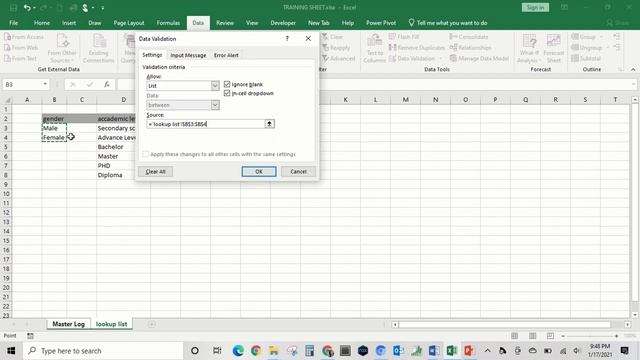Click the Consolidate tool
Image resolution: width=640 pixels, height=360 pixels.
[x=469, y=37]
